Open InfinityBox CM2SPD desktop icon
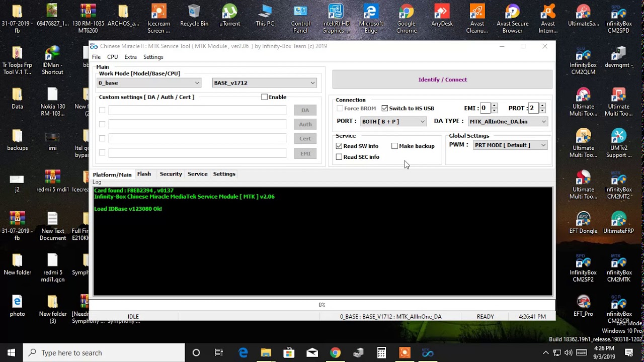 (618, 19)
